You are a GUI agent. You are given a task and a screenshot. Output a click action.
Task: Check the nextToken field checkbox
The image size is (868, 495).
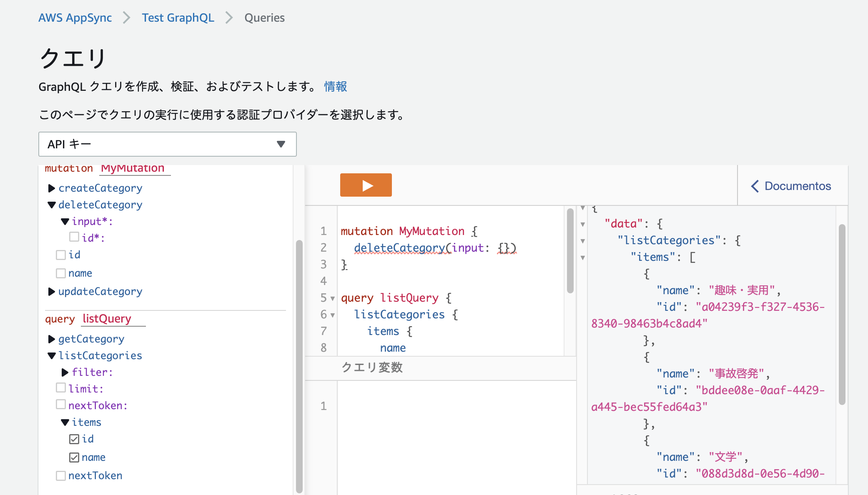pos(61,476)
